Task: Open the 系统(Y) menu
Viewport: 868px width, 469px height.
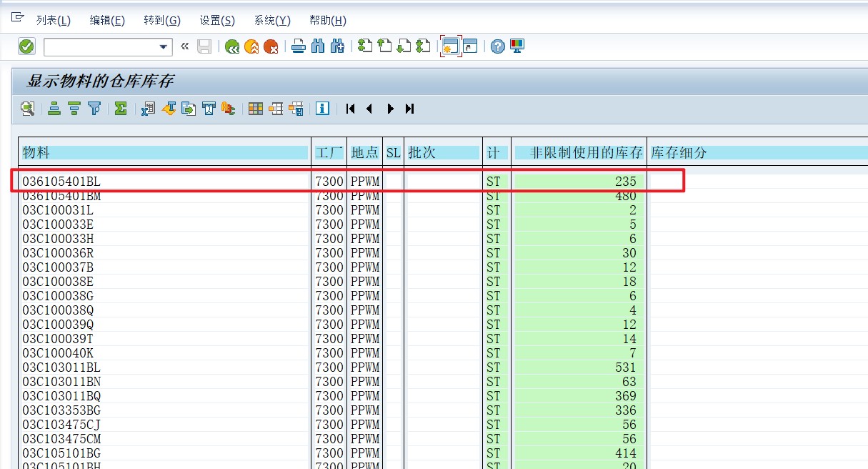Action: point(272,21)
